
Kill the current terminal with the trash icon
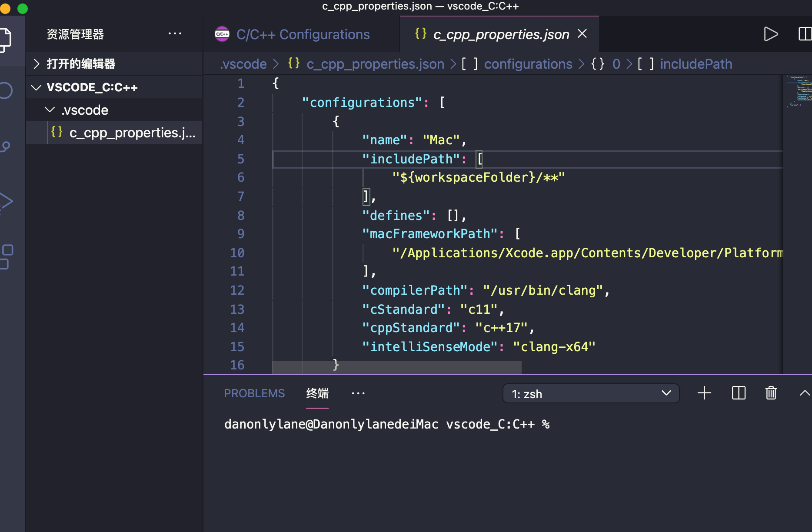click(x=771, y=393)
